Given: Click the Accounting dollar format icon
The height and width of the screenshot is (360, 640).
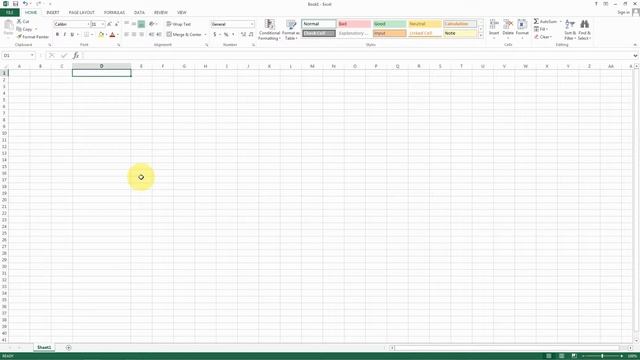Looking at the screenshot, I should point(215,35).
